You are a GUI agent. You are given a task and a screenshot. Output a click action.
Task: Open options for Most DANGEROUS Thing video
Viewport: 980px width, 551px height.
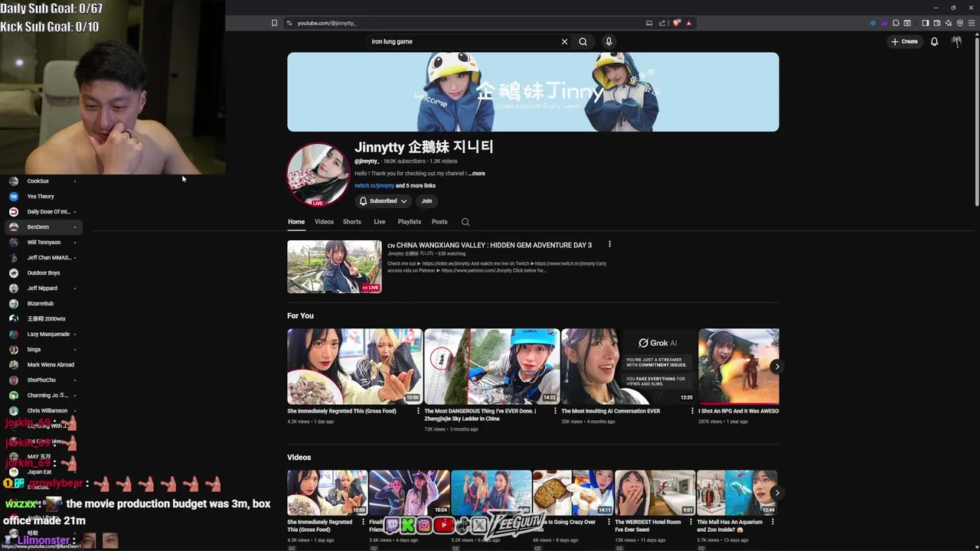(555, 411)
